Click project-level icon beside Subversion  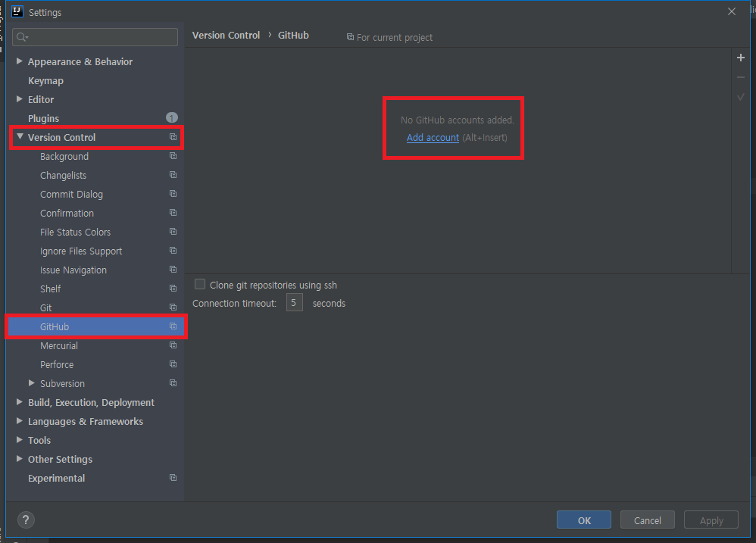(x=173, y=383)
